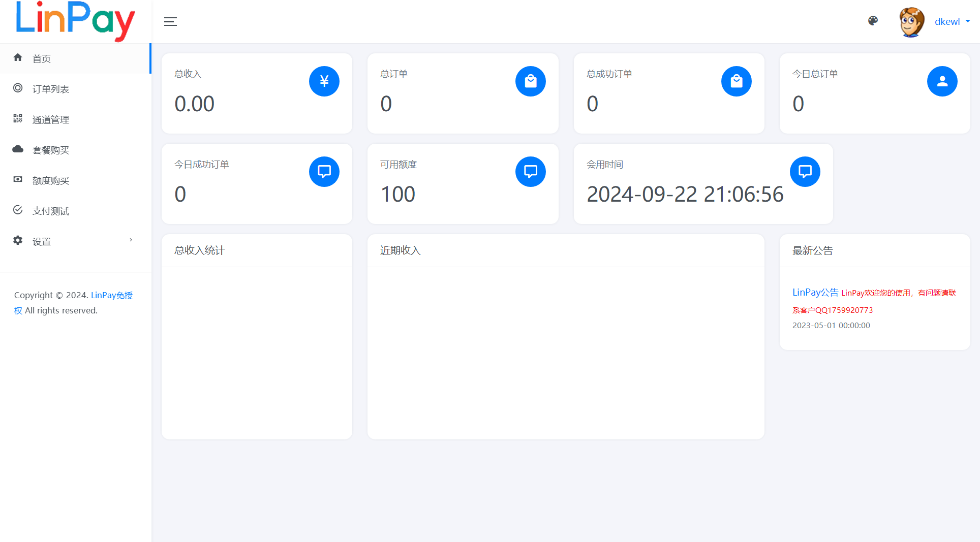This screenshot has height=542, width=980.
Task: Open the LinPay公告 announcement link
Action: (x=815, y=292)
